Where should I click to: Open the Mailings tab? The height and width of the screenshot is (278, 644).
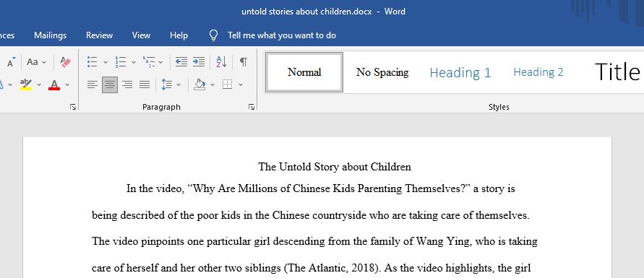point(50,35)
